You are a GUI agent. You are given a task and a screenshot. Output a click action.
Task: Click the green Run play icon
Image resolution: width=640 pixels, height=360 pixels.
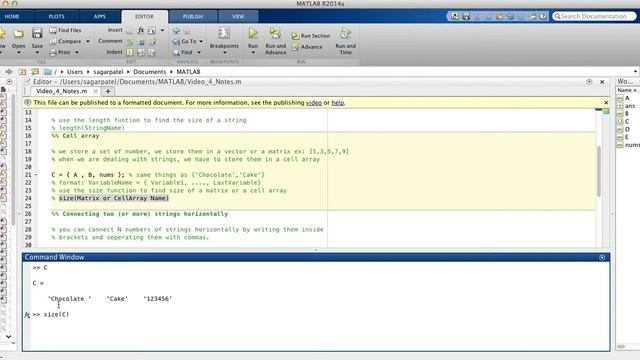click(253, 33)
